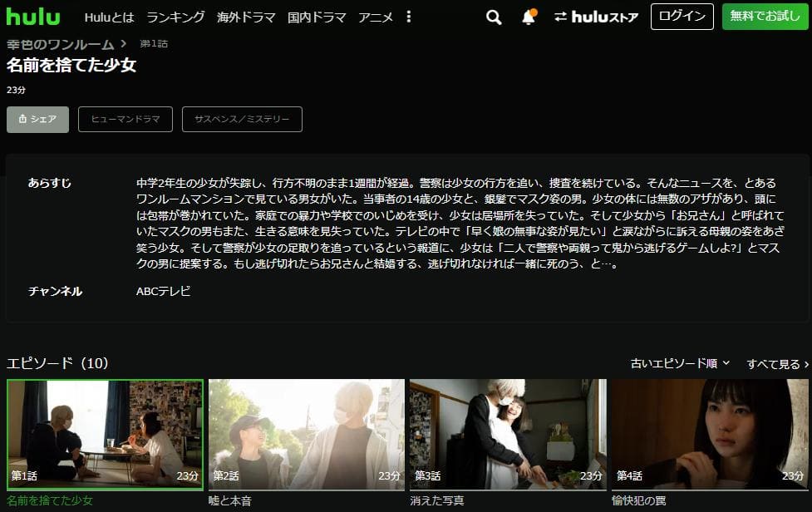The width and height of the screenshot is (812, 512).
Task: Click the 愉快犯の罠 episode title
Action: pos(639,500)
